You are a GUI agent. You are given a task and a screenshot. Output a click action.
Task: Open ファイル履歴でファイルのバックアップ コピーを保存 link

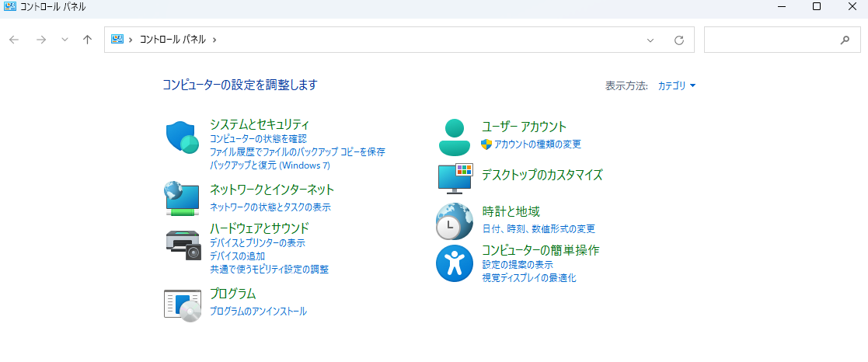tap(298, 151)
